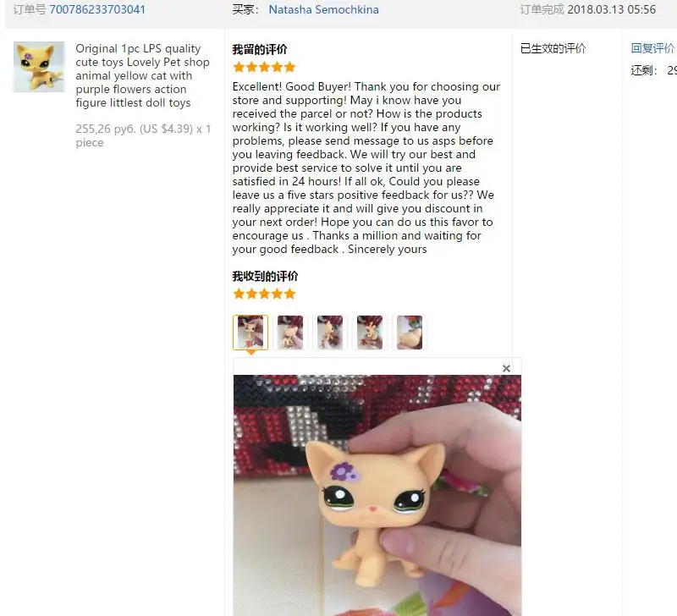Click the seller feedback text paragraph
The image size is (677, 616).
pyautogui.click(x=366, y=168)
